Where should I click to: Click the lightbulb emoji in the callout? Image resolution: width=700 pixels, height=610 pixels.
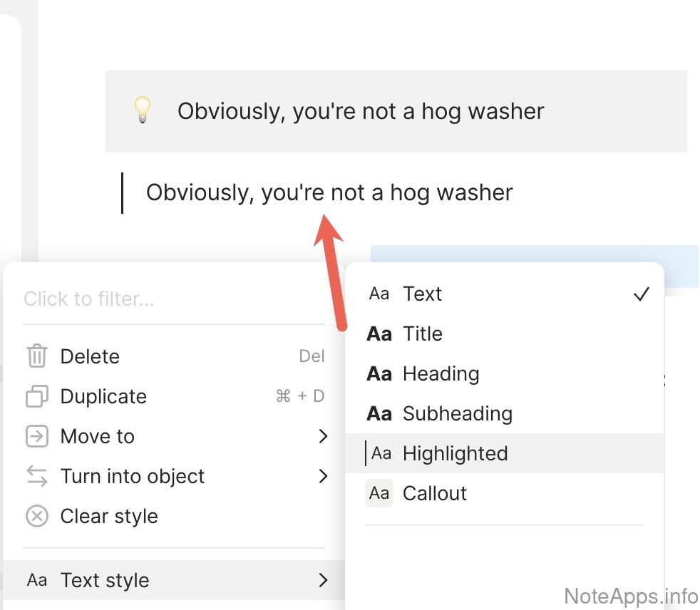143,111
